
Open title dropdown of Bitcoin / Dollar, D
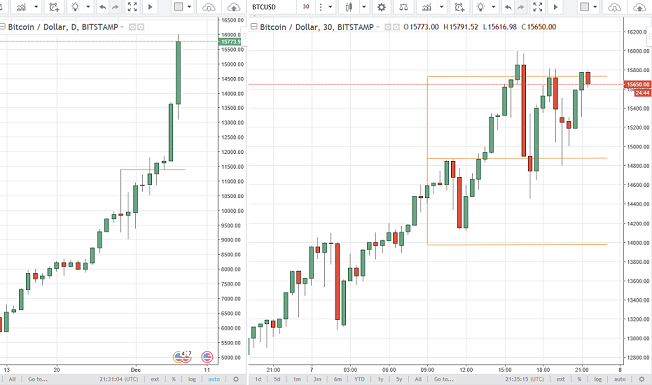click(x=122, y=27)
